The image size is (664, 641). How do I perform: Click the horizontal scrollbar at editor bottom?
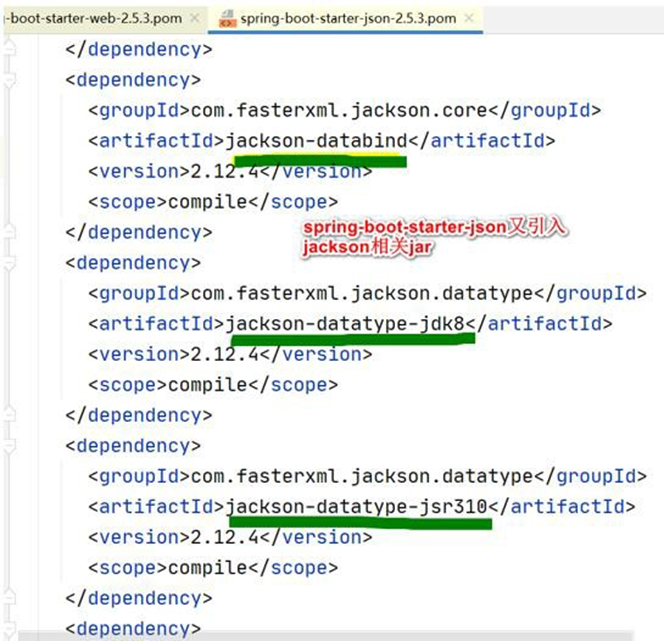tap(330, 635)
